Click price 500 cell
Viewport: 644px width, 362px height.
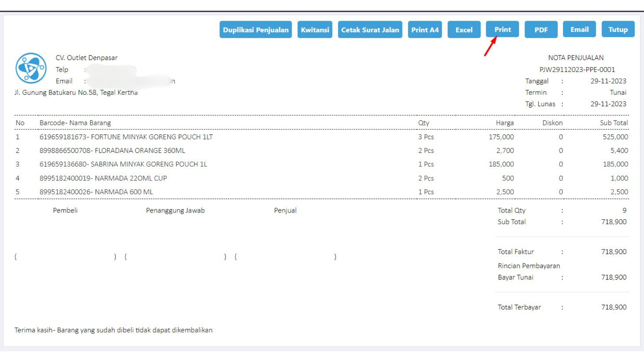tap(508, 178)
